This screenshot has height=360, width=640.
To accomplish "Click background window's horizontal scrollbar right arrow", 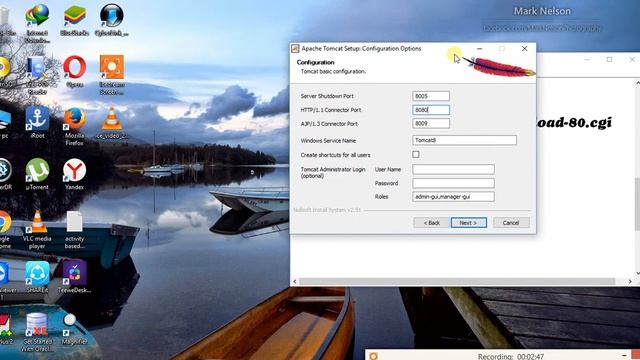I will point(630,281).
